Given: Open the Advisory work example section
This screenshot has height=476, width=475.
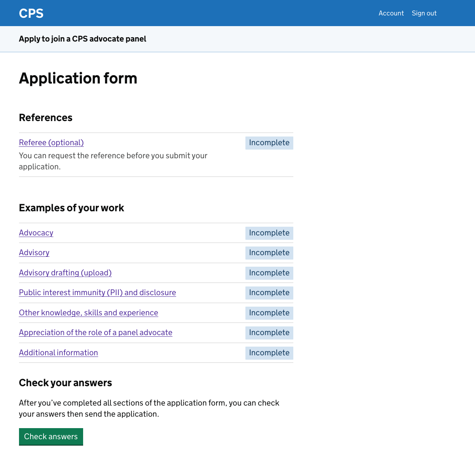Looking at the screenshot, I should click(34, 252).
